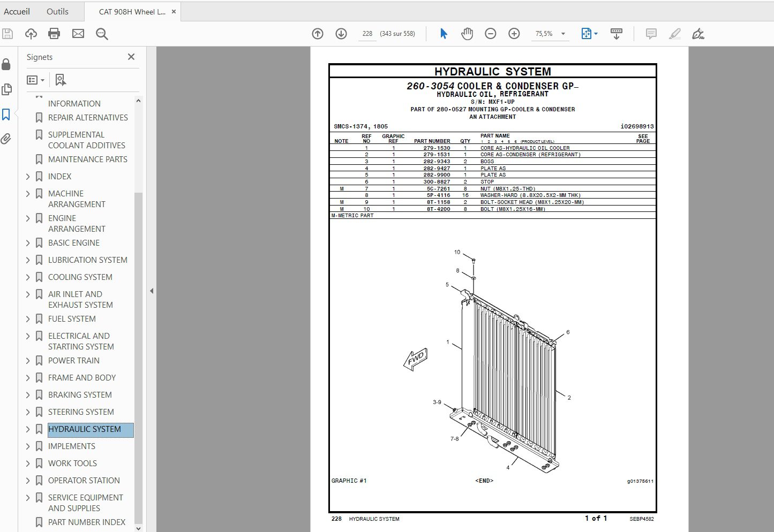Zoom out with the minus button
This screenshot has width=774, height=532.
pos(491,34)
